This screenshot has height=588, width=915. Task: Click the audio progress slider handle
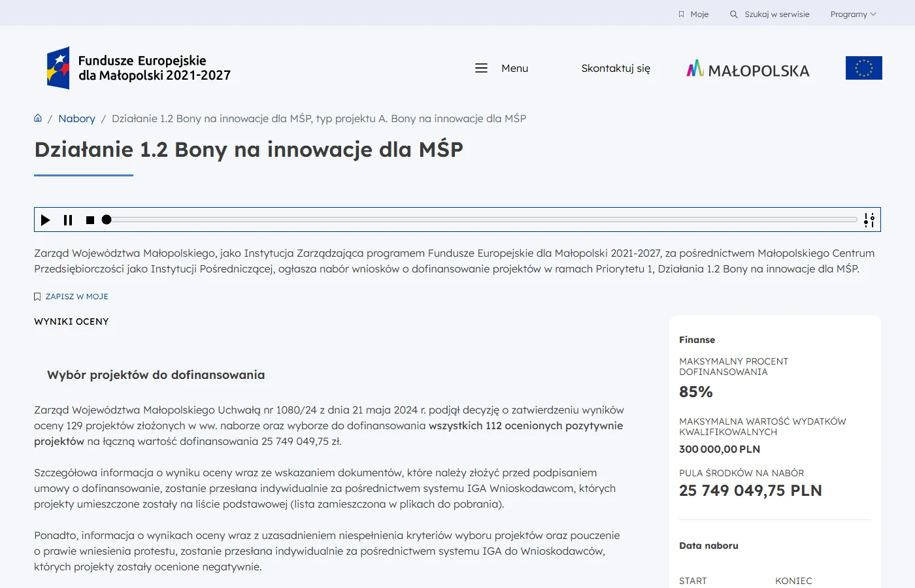tap(107, 220)
